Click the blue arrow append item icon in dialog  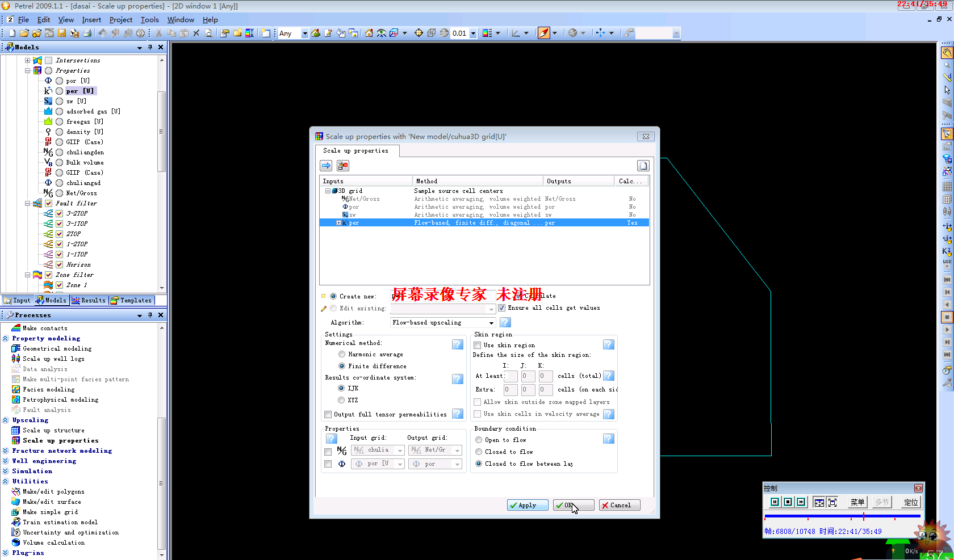(x=326, y=166)
